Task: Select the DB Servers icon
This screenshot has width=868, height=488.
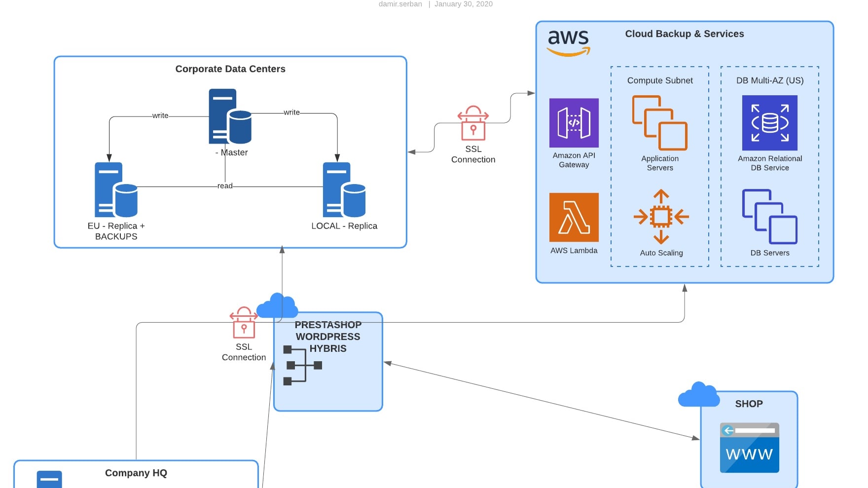Action: tap(770, 217)
